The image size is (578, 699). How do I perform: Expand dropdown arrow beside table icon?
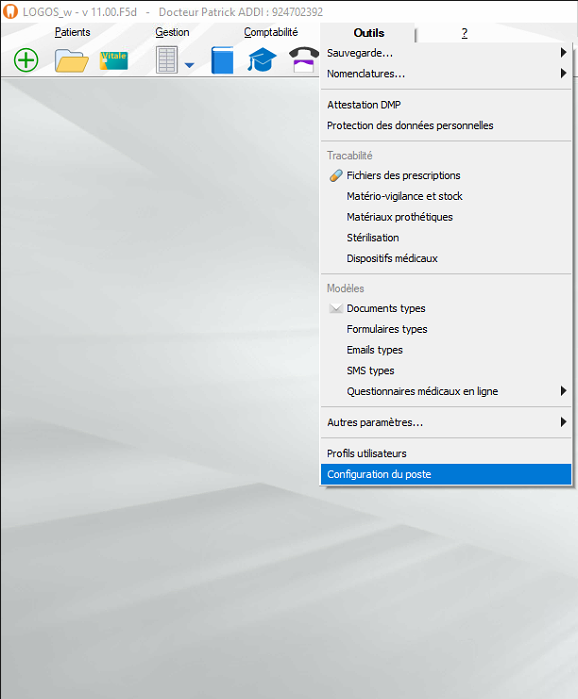pyautogui.click(x=189, y=65)
